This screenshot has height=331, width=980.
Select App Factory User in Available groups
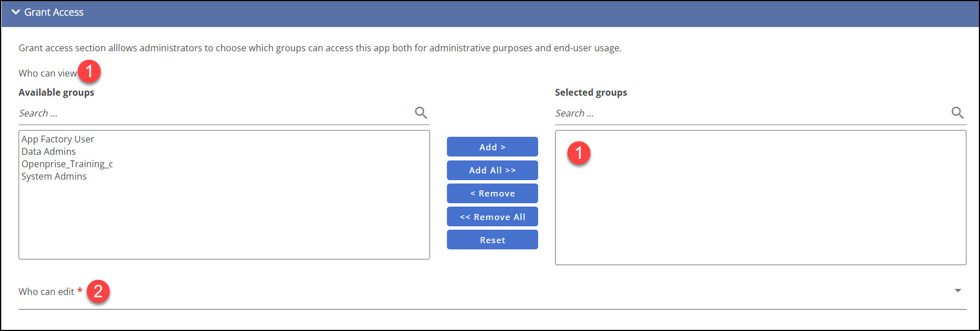click(x=58, y=139)
